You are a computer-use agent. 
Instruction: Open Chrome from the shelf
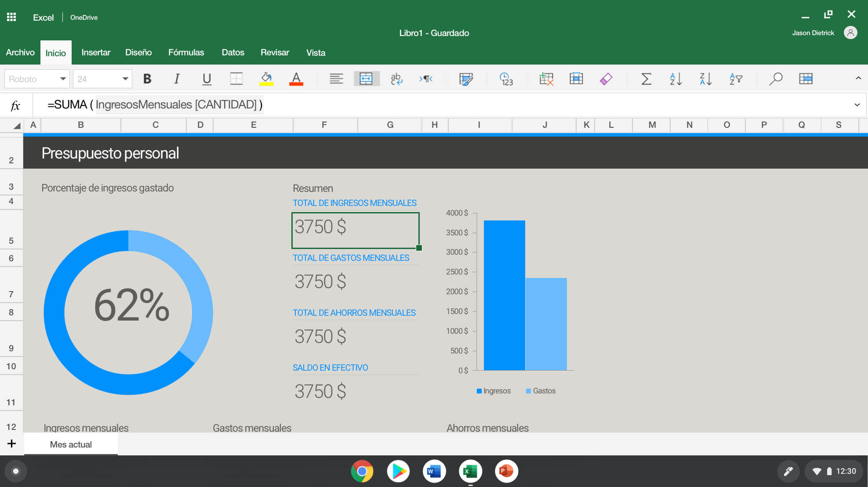point(362,471)
